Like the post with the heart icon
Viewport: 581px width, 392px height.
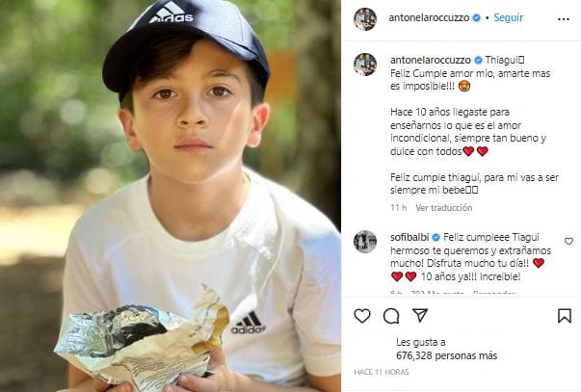[362, 316]
